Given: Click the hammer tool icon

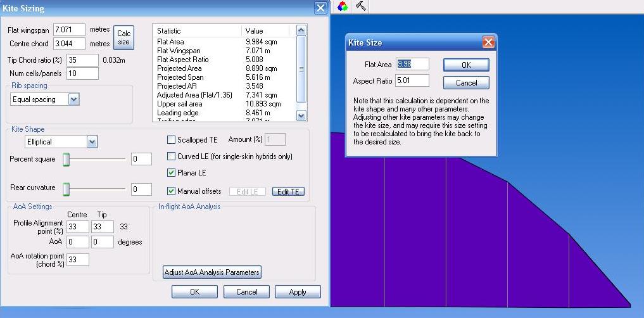Looking at the screenshot, I should [x=360, y=6].
